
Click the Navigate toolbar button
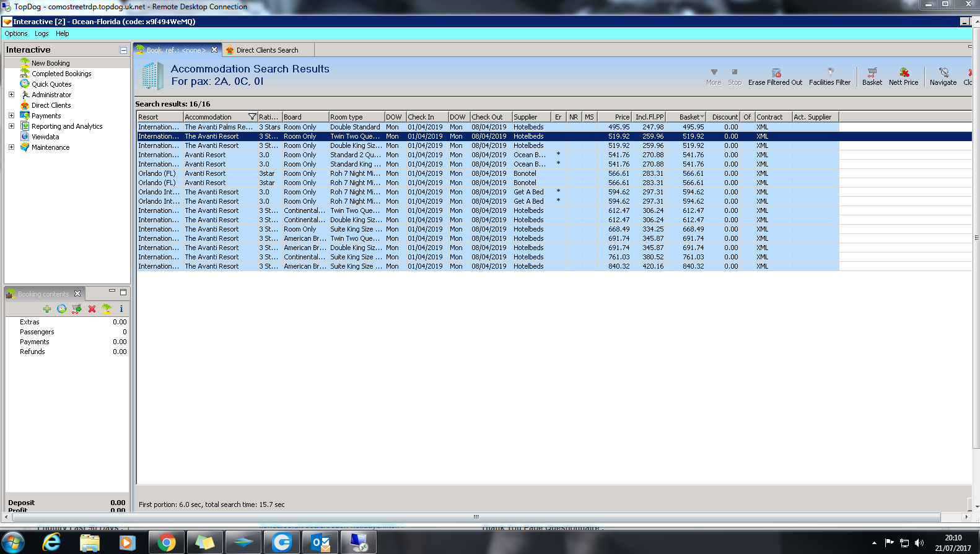(943, 77)
